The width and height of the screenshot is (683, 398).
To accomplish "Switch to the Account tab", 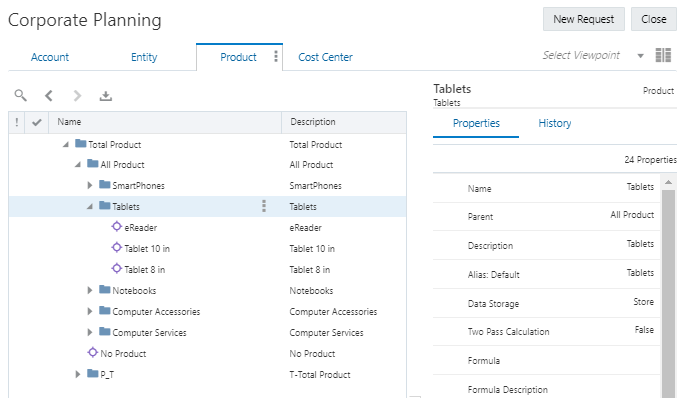I will tap(50, 57).
